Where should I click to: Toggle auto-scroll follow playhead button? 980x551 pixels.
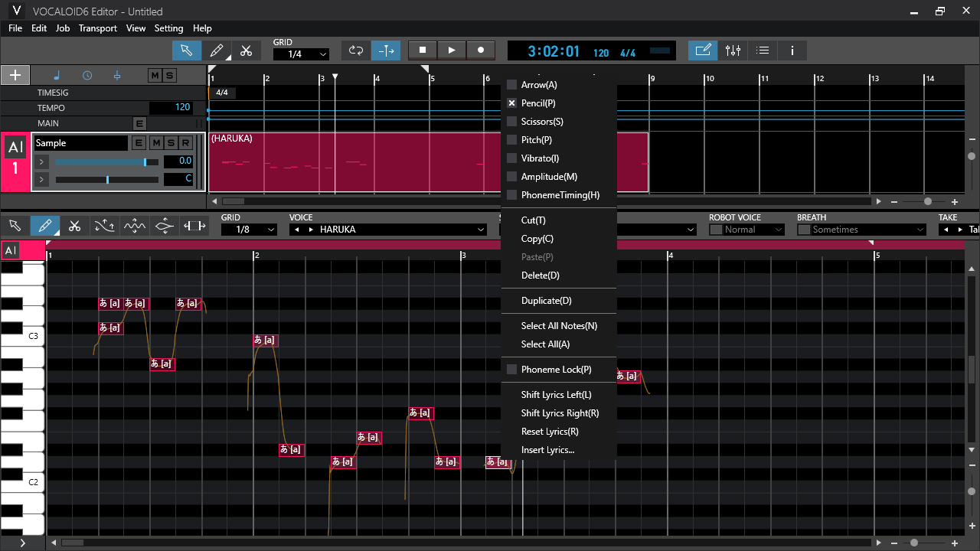coord(386,51)
